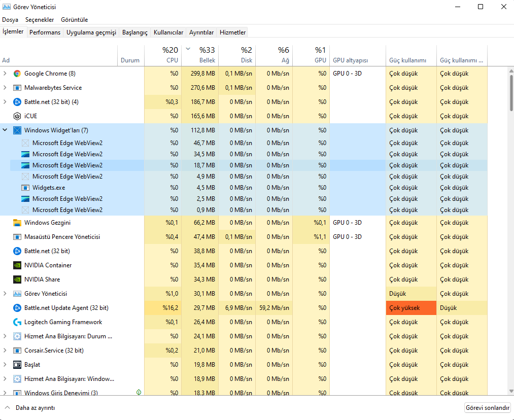Click the Çok yüksek power usage cell
This screenshot has height=420, width=514.
[x=411, y=308]
